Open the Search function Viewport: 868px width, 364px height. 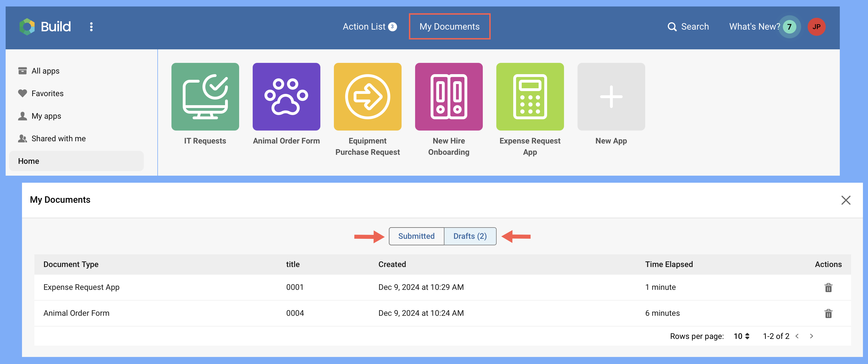coord(688,26)
